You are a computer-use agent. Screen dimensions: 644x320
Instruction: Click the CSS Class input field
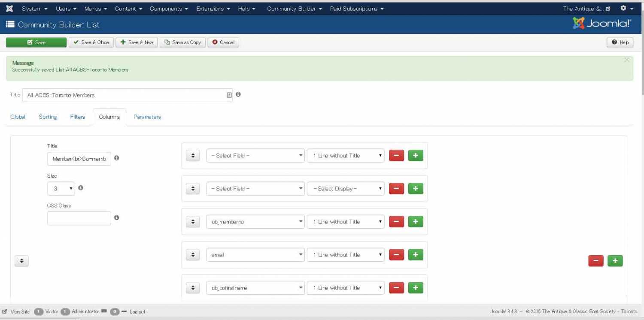[79, 218]
